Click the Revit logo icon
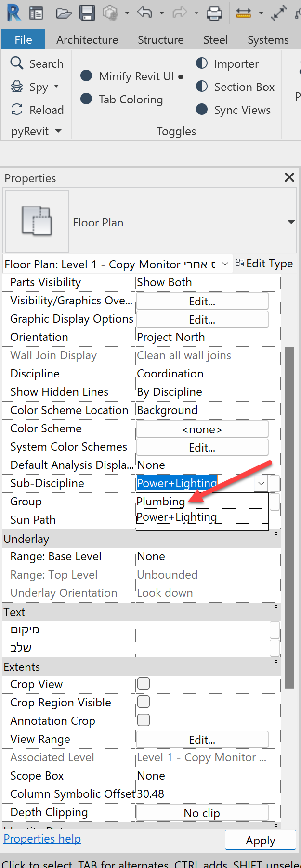 [13, 13]
